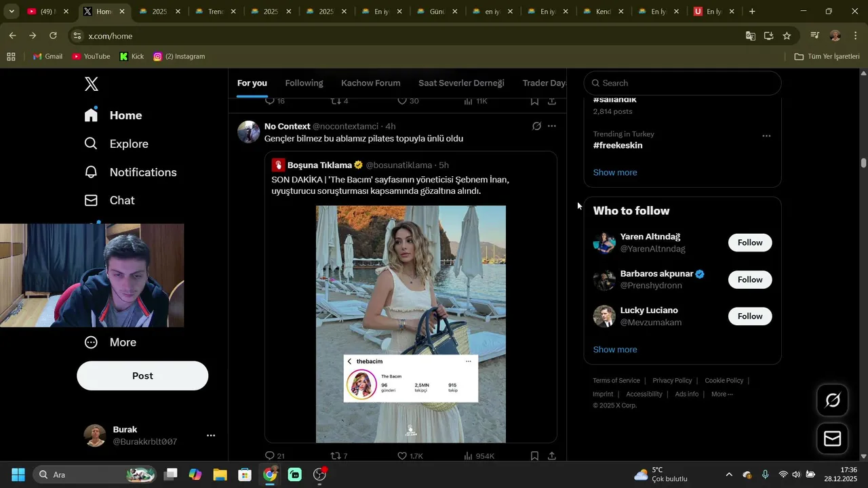Reload the page in Chrome
This screenshot has width=868, height=488.
[x=53, y=36]
